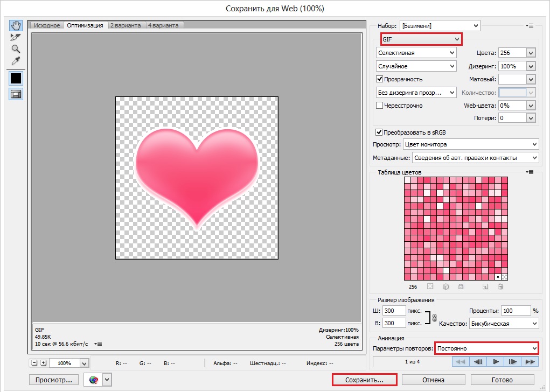
Task: Click the Готово button
Action: [502, 380]
